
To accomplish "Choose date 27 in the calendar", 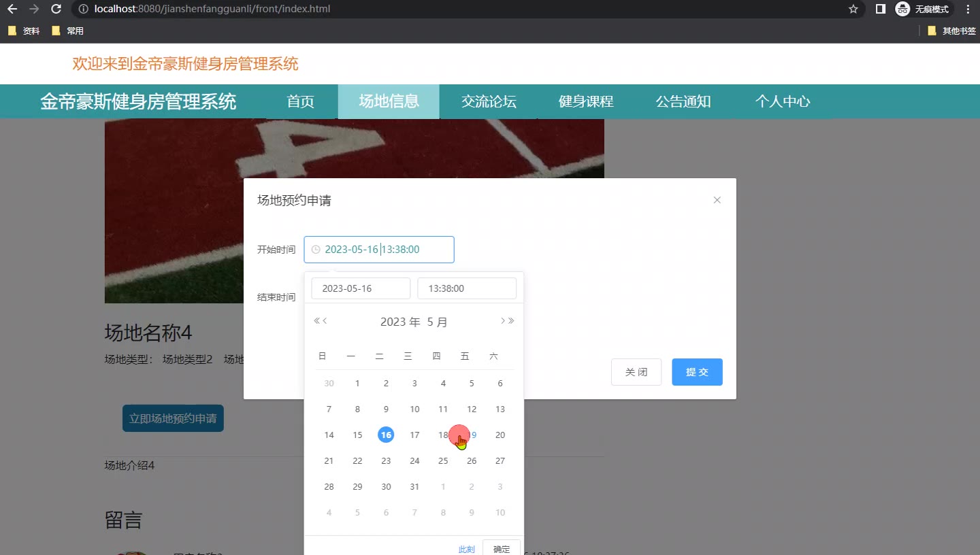I will (500, 461).
